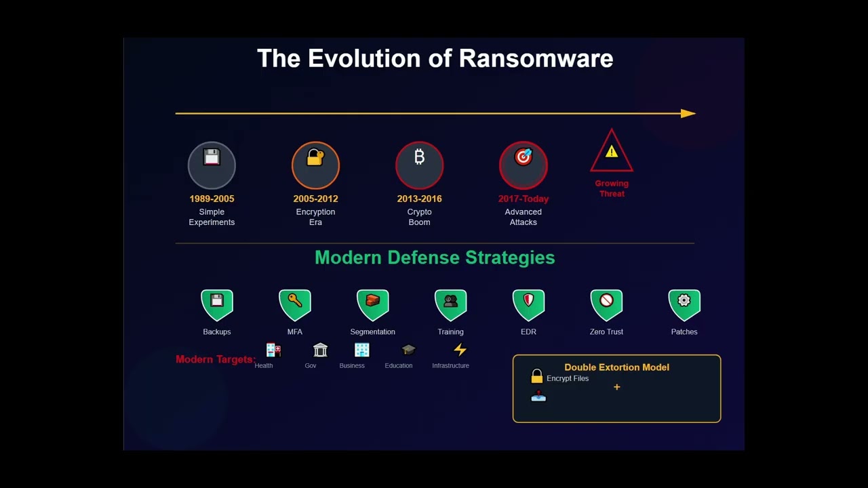Click the plus sign in Double Extortion box
This screenshot has height=488, width=868.
coord(616,387)
